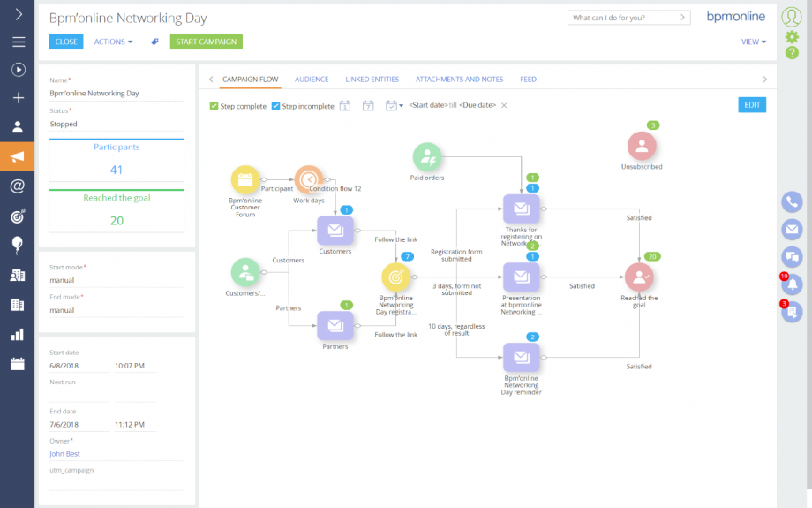
Task: Open the ACTIONS dropdown
Action: (113, 42)
